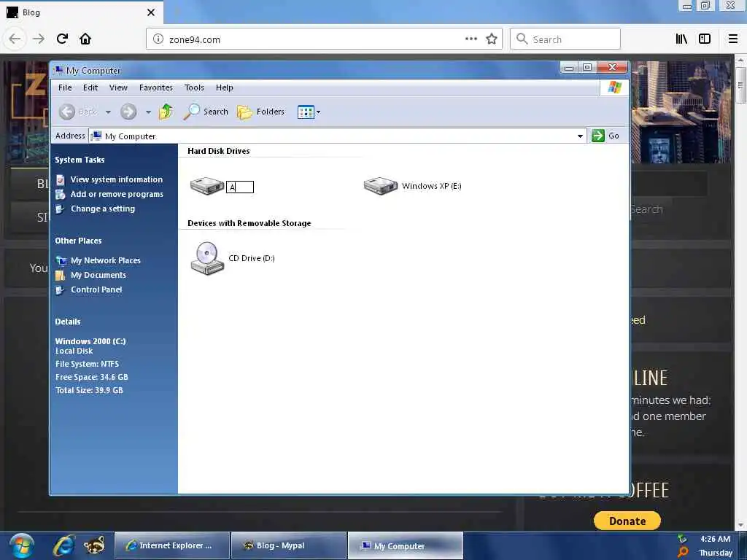Click the web page vertical scrollbar thumb
Viewport: 747px width, 560px height.
point(740,85)
